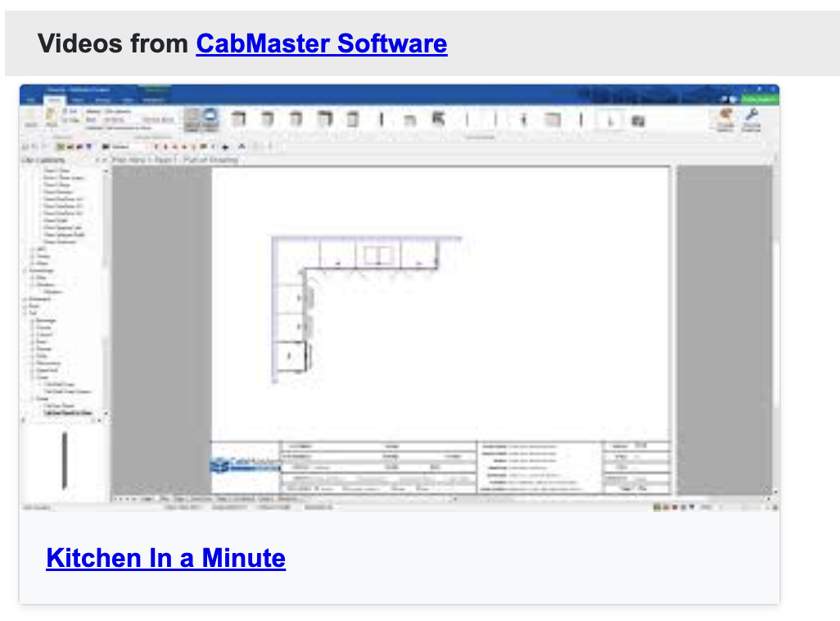Open the CabMaster Software link

pyautogui.click(x=322, y=44)
